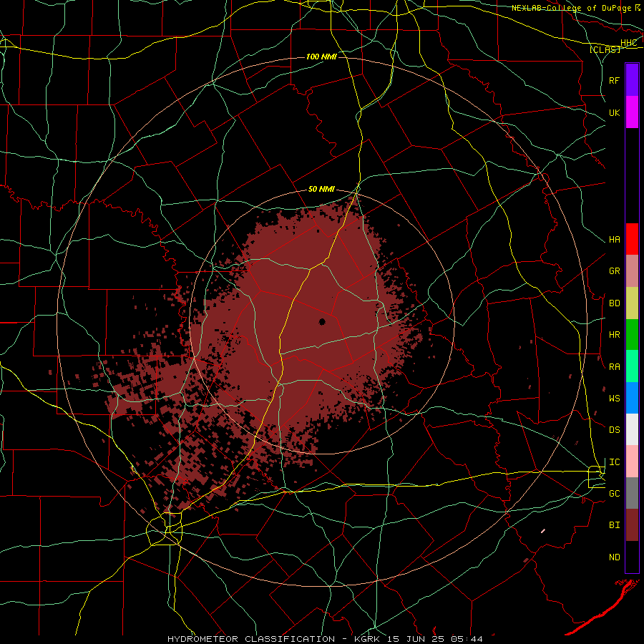Click the "BI" legend label
This screenshot has width=644, height=644.
coord(614,525)
